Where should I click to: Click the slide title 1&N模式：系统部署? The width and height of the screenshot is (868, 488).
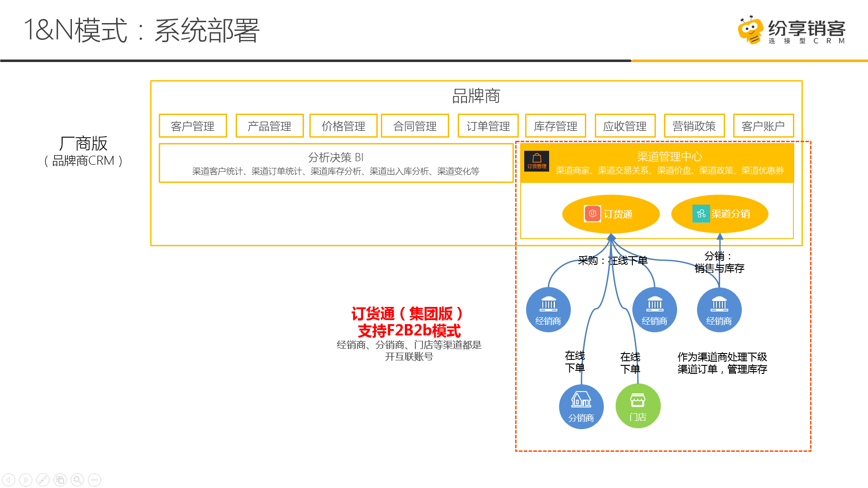click(141, 30)
